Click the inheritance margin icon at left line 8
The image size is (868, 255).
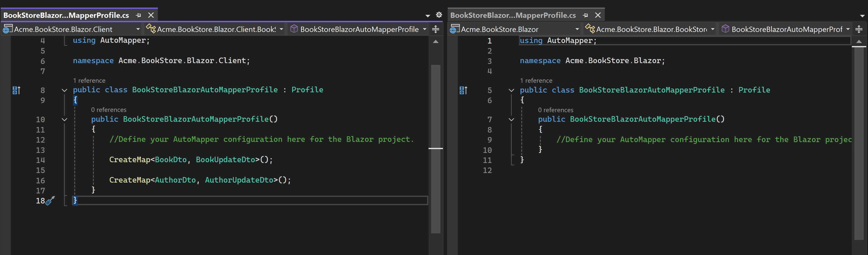[16, 90]
